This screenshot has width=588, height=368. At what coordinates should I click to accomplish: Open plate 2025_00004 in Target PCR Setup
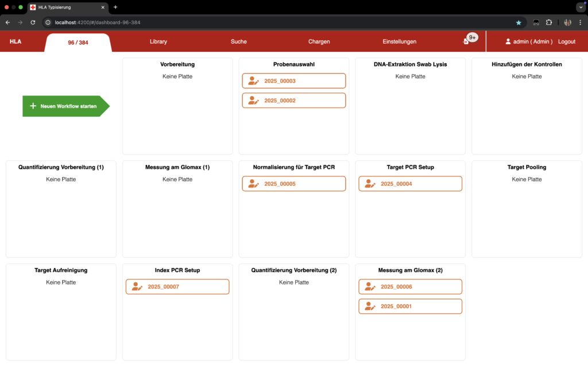pyautogui.click(x=410, y=183)
